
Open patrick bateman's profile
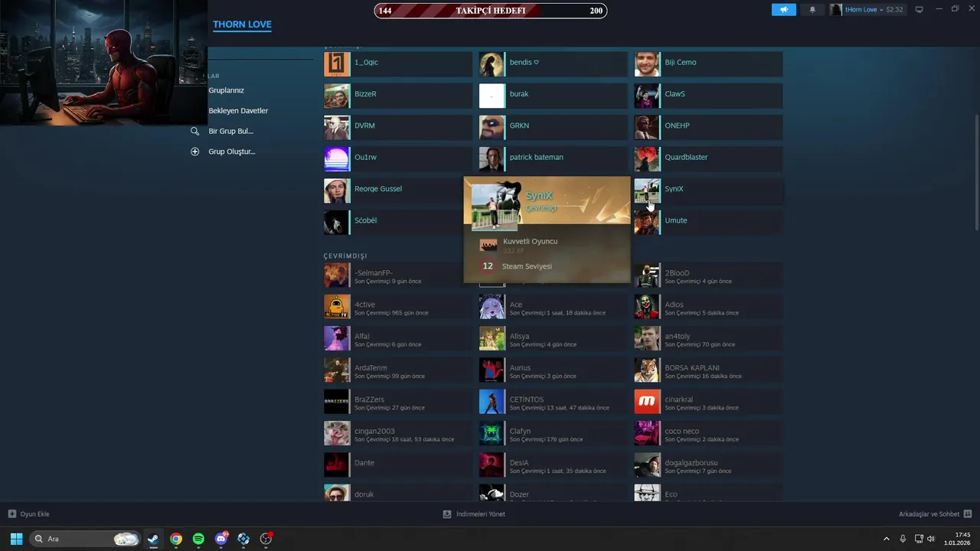click(553, 158)
